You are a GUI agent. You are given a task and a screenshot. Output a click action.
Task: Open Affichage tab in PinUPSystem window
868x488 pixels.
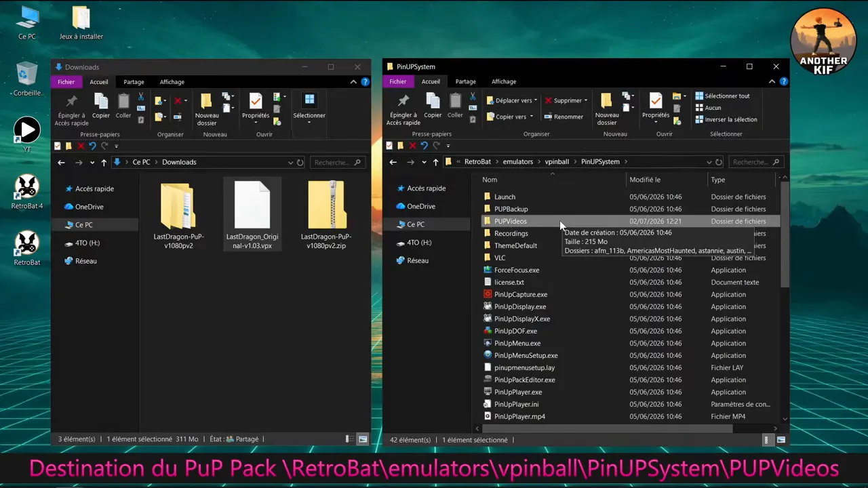[x=504, y=81]
